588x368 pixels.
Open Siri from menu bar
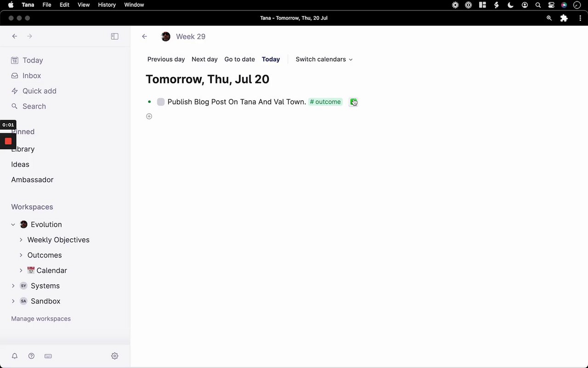[564, 5]
